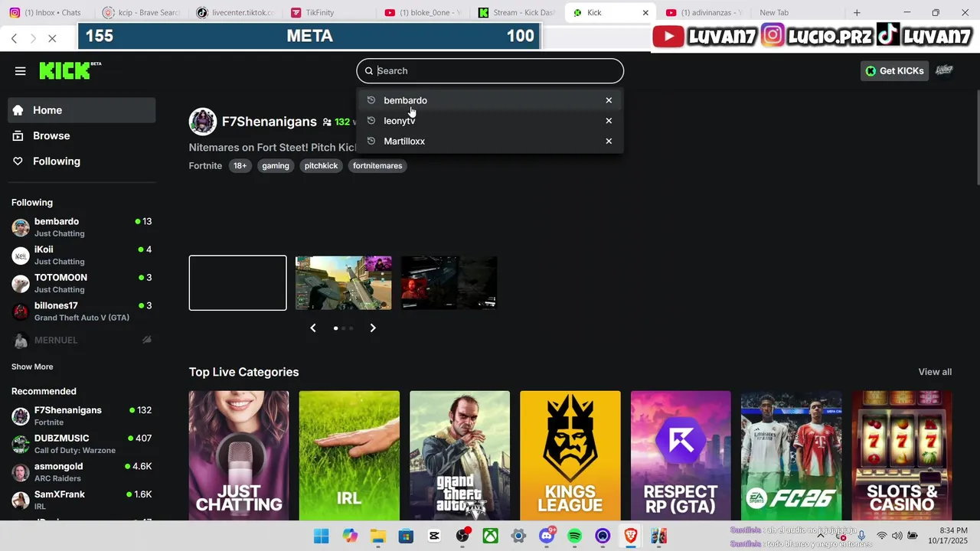This screenshot has width=980, height=551.
Task: Open OBS Studio from taskbar
Action: tap(462, 536)
